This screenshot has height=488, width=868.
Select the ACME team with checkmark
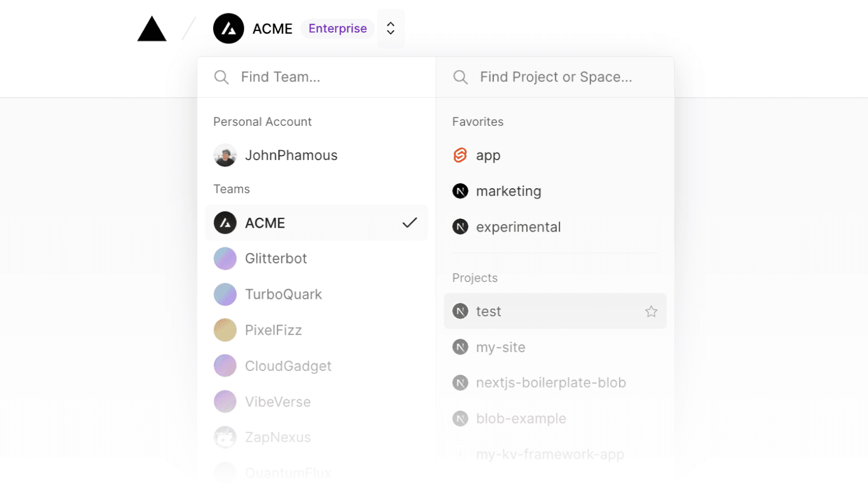[x=316, y=223]
